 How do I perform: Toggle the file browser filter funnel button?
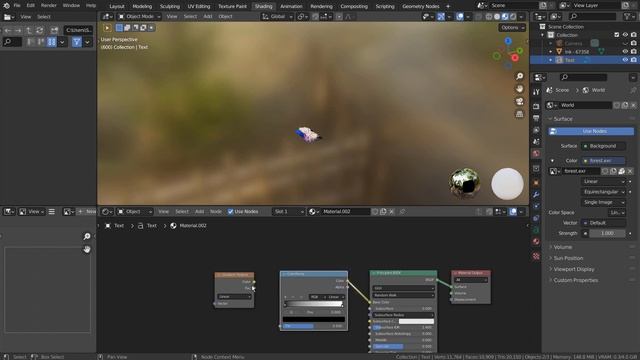point(76,42)
